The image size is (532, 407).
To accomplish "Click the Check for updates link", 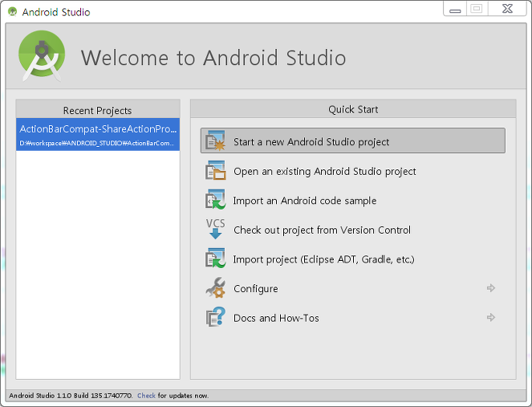I will pyautogui.click(x=146, y=396).
